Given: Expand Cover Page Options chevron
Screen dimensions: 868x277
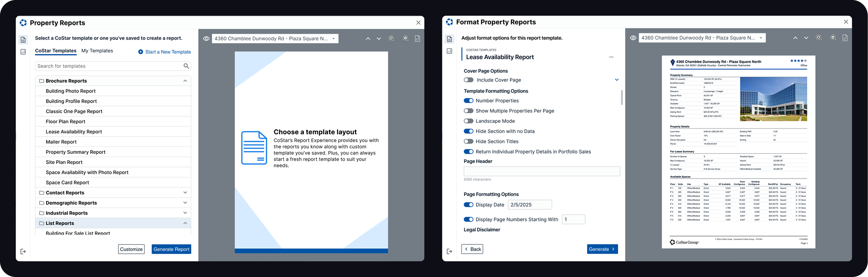Looking at the screenshot, I should (x=617, y=80).
